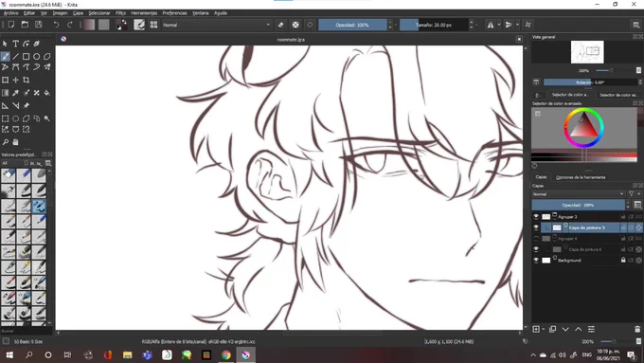Viewport: 644px width, 363px height.
Task: Hide the Agrupar 3 group layer
Action: pyautogui.click(x=536, y=217)
